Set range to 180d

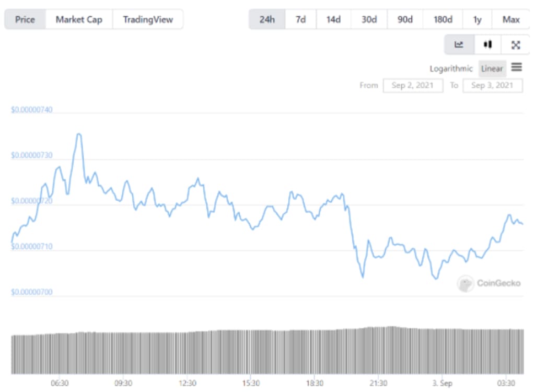coord(443,19)
